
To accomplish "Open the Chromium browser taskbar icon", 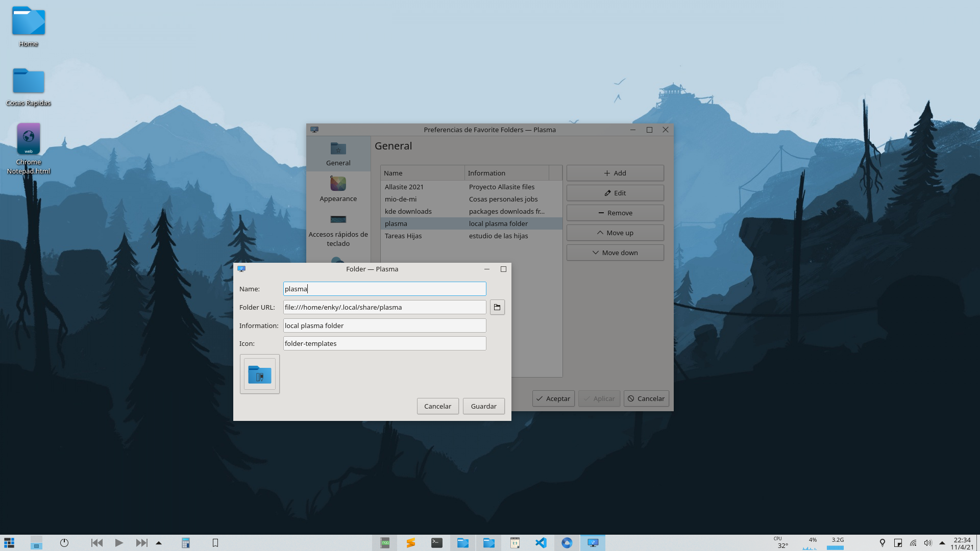I will [567, 543].
